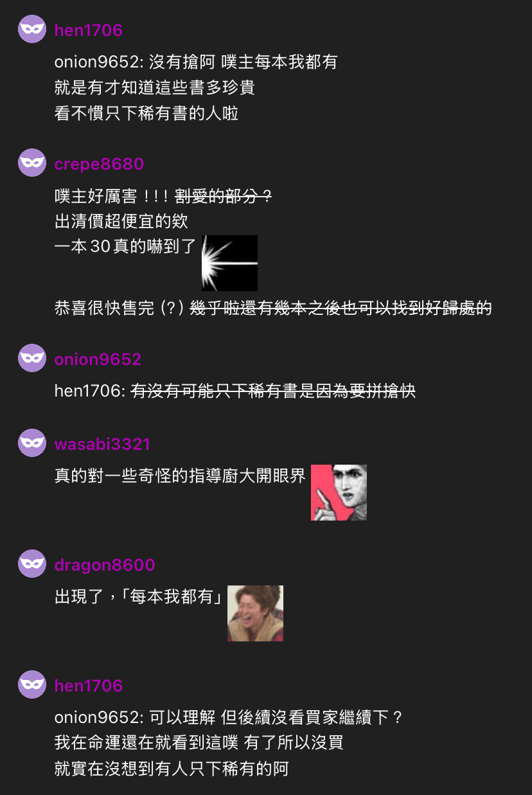The width and height of the screenshot is (532, 795).
Task: Open the pointing man sticker on red background
Action: pos(339,492)
